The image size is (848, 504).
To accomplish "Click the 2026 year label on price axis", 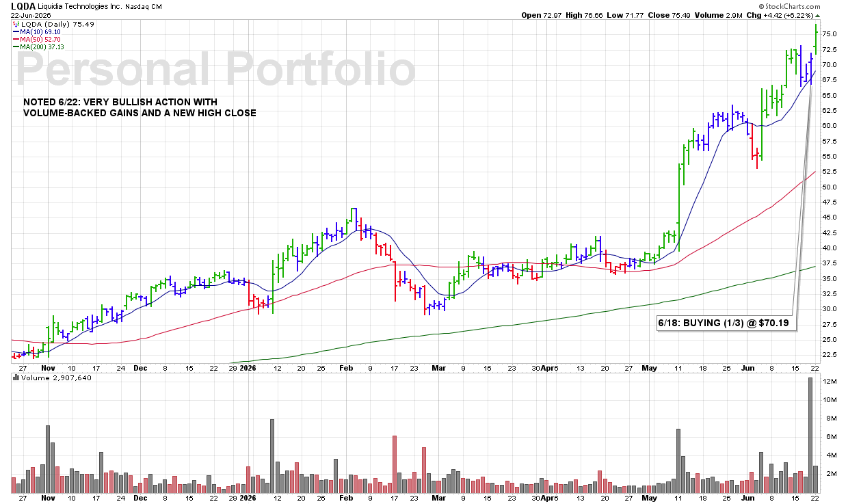I will pos(248,367).
